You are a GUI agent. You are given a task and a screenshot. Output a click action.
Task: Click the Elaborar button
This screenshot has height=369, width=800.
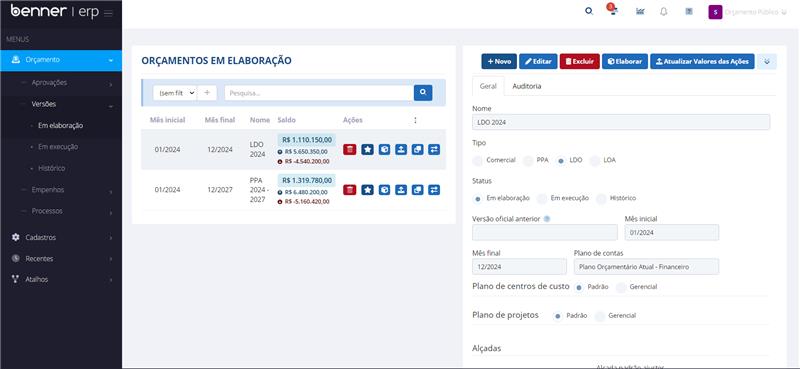[625, 61]
